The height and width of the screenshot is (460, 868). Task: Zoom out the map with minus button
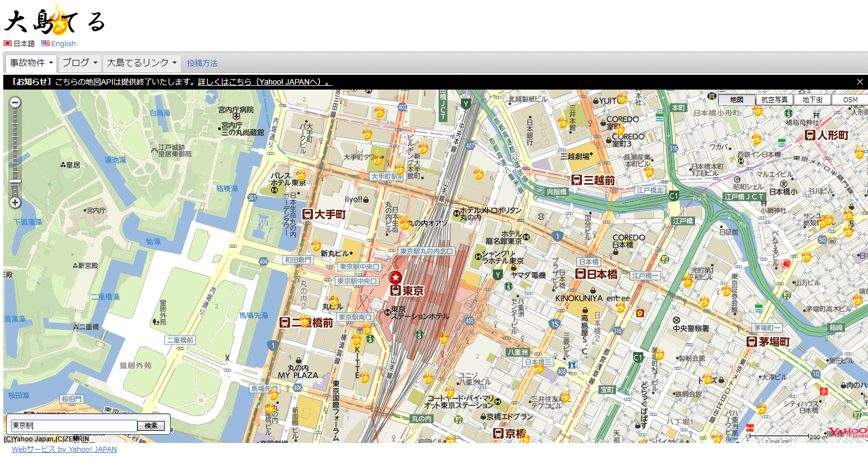coord(15,102)
